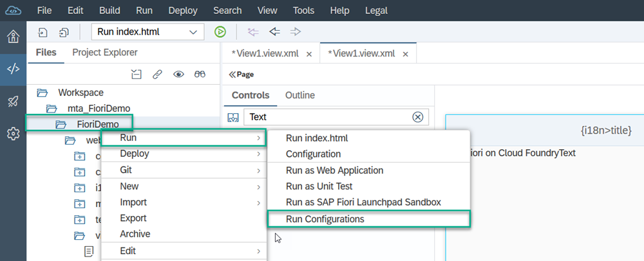Screen dimensions: 644x261
Task: Open the Legal menu
Action: pyautogui.click(x=376, y=11)
